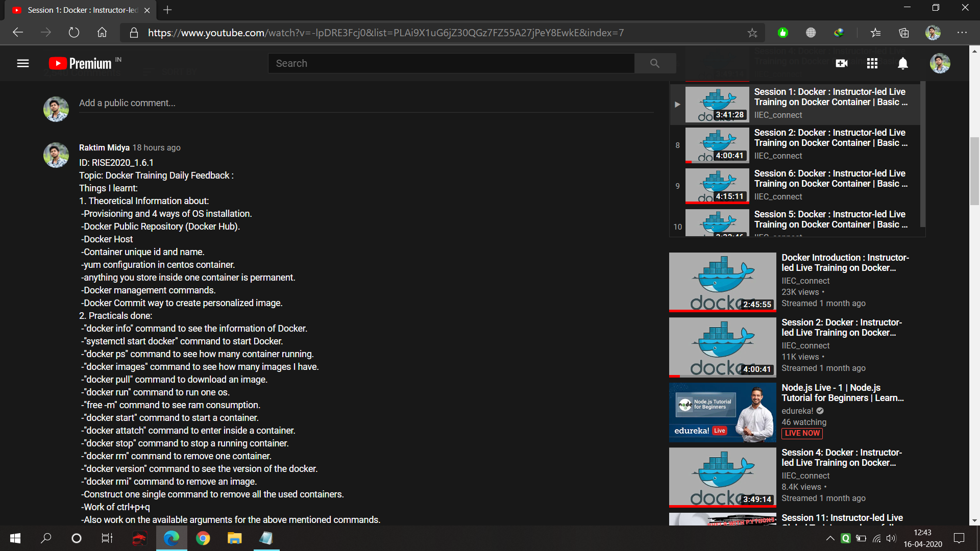This screenshot has height=551, width=980.
Task: Open browser settings ellipsis menu
Action: click(x=962, y=33)
